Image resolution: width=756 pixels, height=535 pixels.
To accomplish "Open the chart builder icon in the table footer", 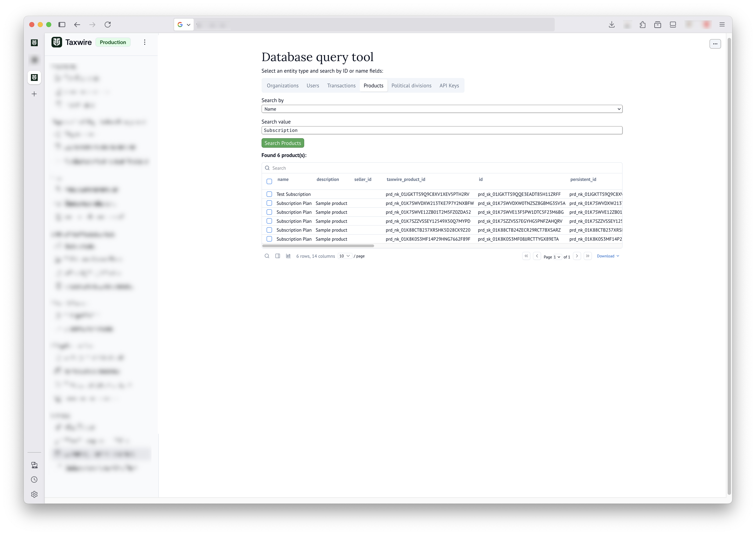I will coord(288,256).
